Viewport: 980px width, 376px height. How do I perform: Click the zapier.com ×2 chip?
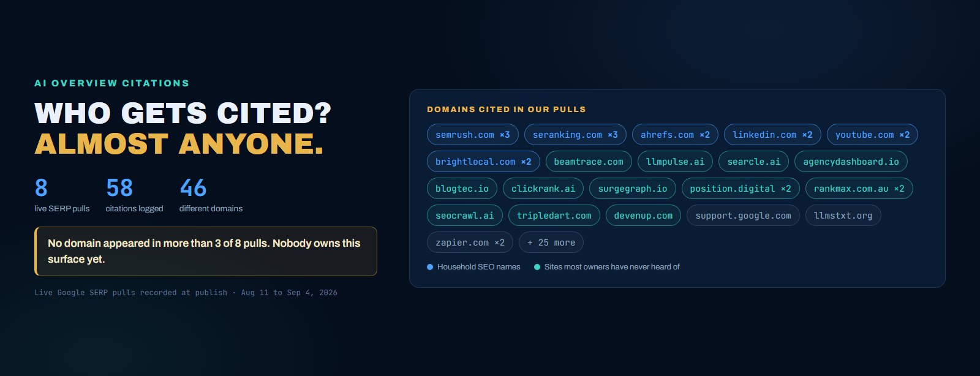pos(470,243)
